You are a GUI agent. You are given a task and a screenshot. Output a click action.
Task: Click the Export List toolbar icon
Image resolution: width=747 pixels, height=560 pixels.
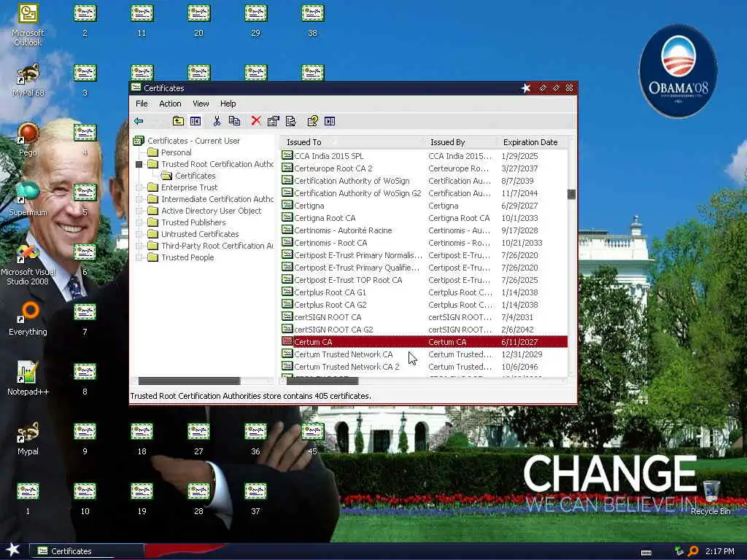[x=290, y=121]
